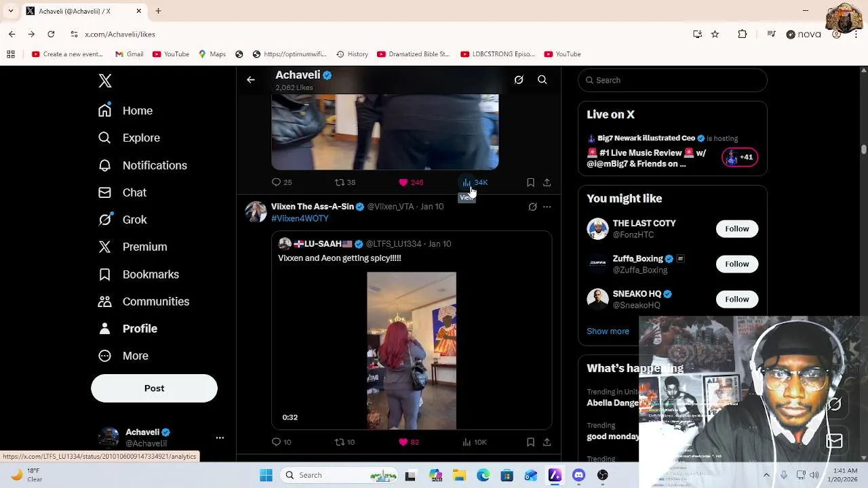Open the browser extensions puzzle icon

point(743,34)
